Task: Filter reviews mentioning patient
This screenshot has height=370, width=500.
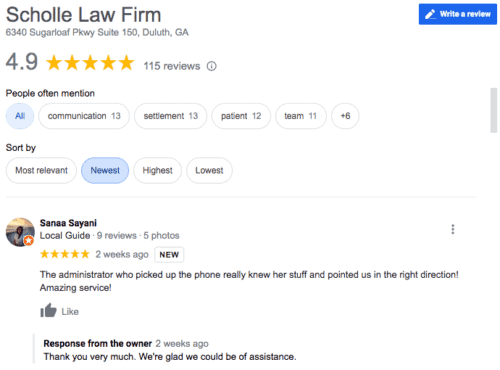Action: [241, 116]
